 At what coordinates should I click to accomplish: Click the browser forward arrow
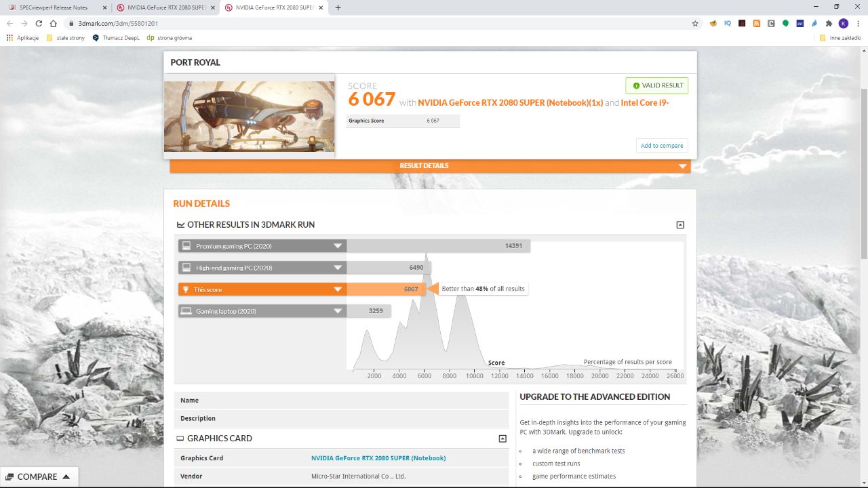tap(24, 23)
